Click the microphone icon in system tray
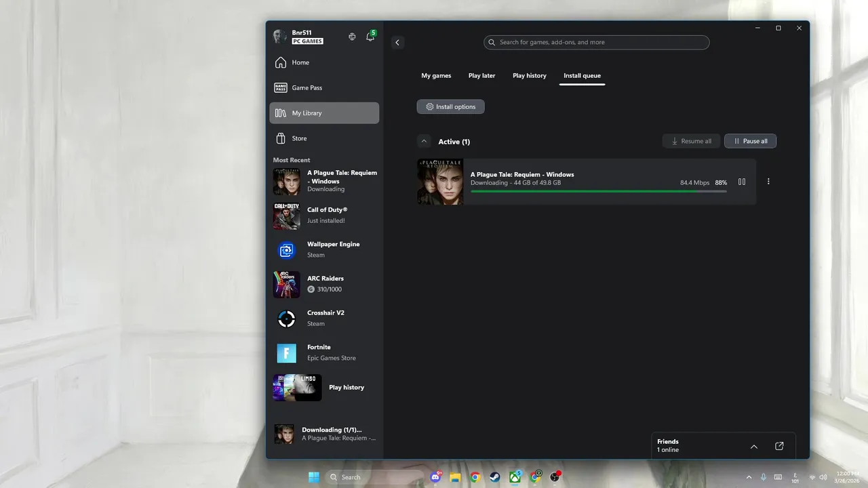Screen dimensions: 868x488 [x=764, y=477]
